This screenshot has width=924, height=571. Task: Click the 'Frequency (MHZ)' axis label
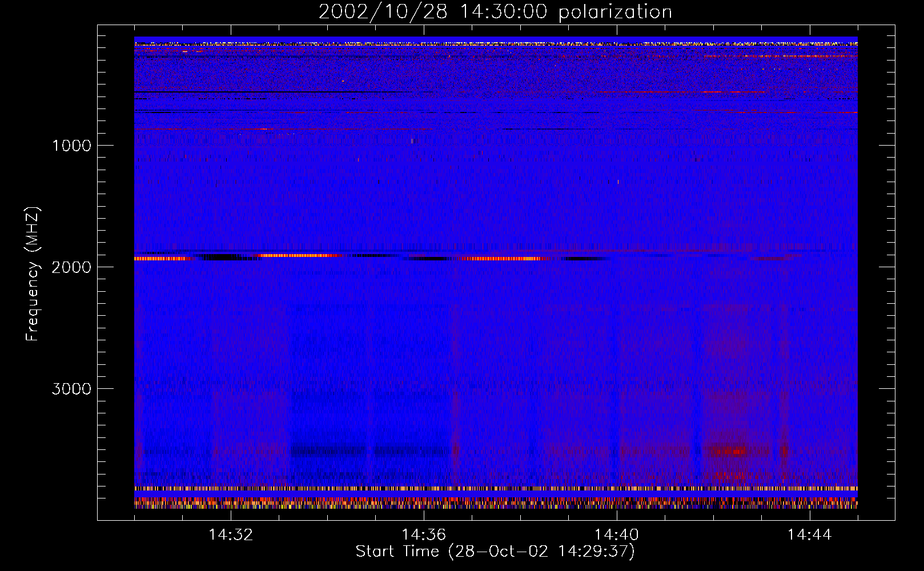pyautogui.click(x=33, y=274)
